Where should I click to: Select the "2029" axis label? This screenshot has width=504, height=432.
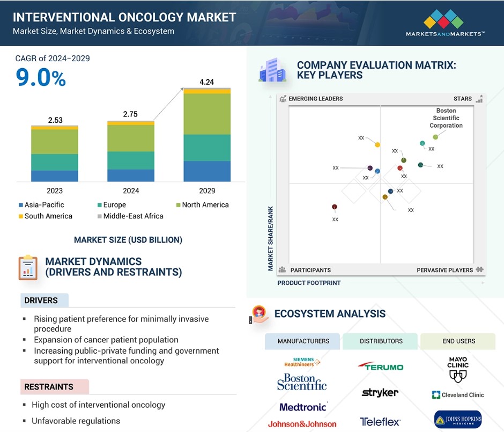tap(207, 191)
